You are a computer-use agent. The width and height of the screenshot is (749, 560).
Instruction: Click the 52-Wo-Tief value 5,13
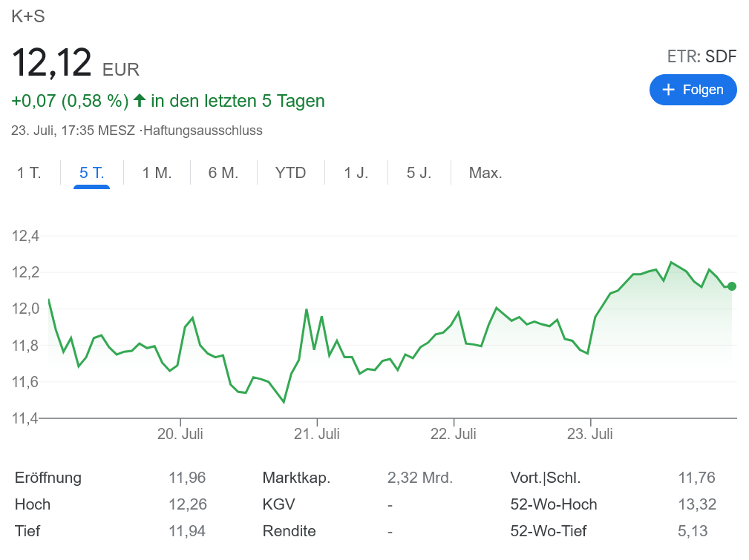693,531
